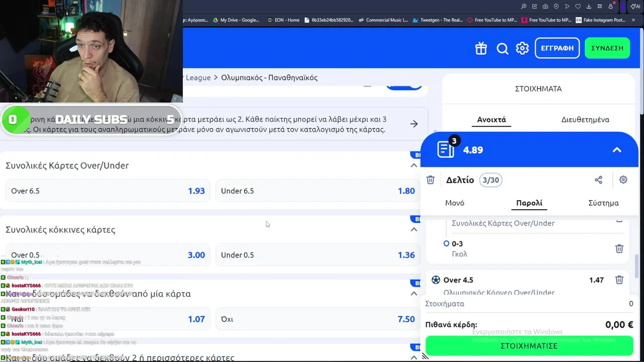Click the Στοιχήματα stake count 0
This screenshot has width=644, height=362.
tap(631, 304)
